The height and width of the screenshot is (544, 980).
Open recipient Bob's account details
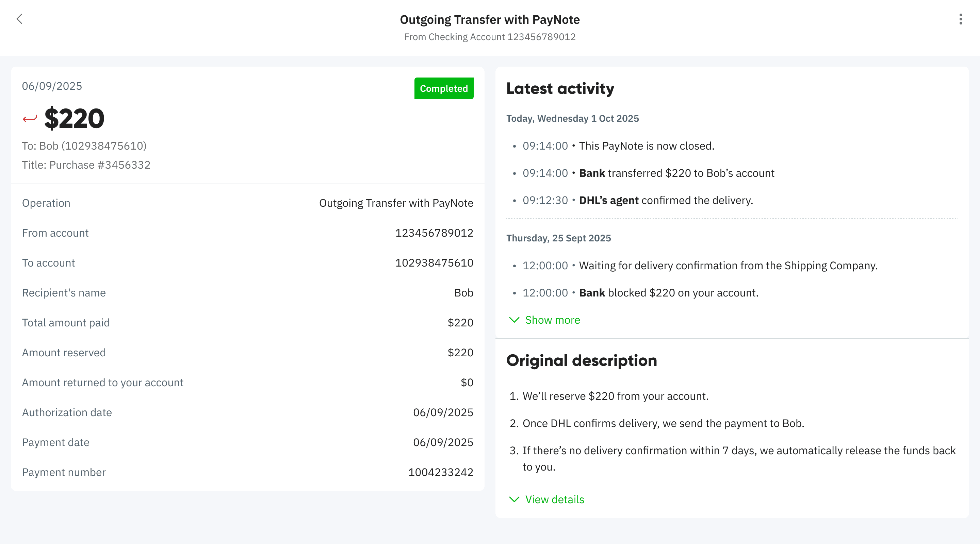tap(84, 146)
